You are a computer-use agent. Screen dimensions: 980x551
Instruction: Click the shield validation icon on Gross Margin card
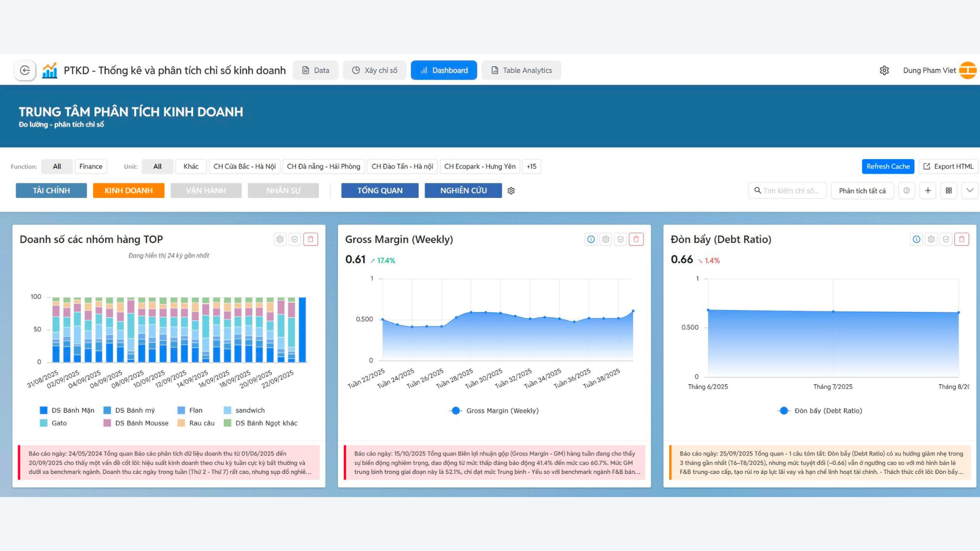pos(621,239)
